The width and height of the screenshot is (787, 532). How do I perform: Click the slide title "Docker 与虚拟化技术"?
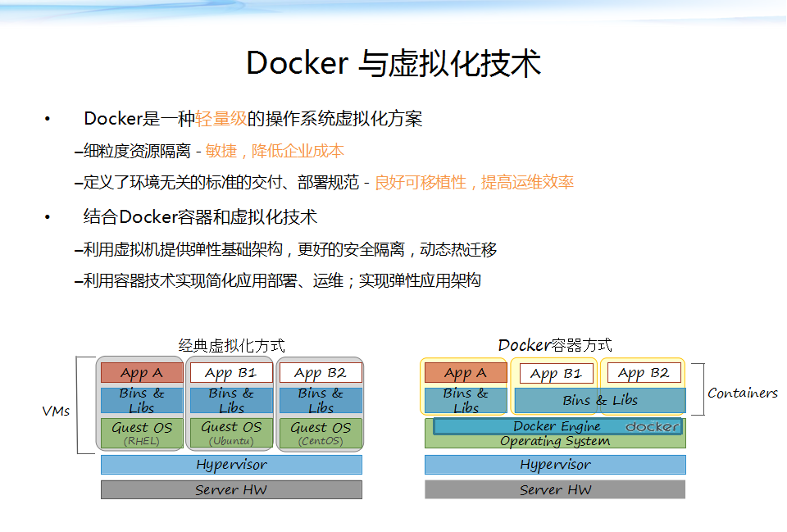pos(393,64)
